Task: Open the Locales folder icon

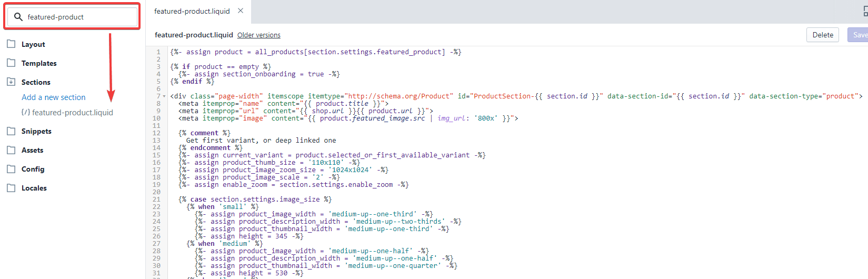Action: [11, 188]
